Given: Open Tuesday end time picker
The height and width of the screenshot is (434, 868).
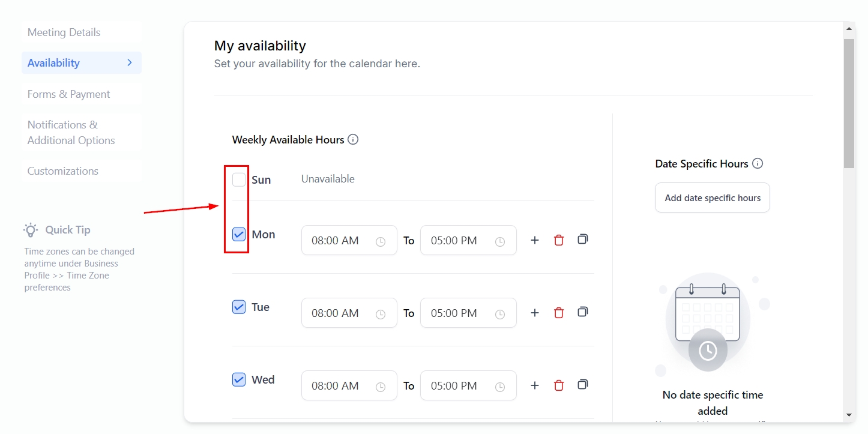Looking at the screenshot, I should click(468, 313).
